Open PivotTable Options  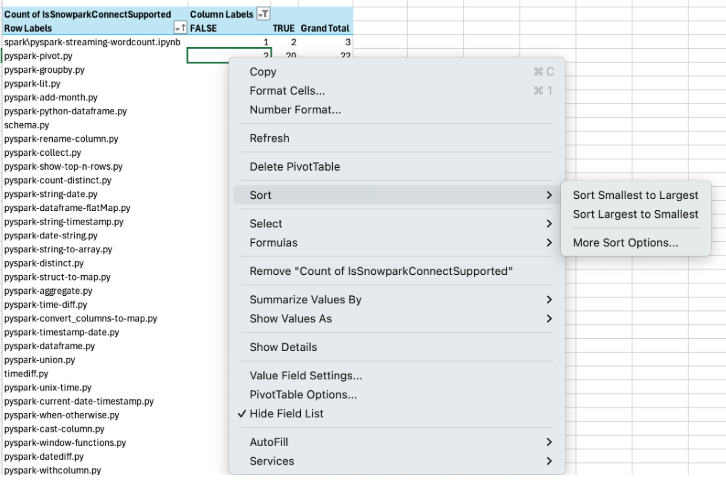(x=302, y=394)
